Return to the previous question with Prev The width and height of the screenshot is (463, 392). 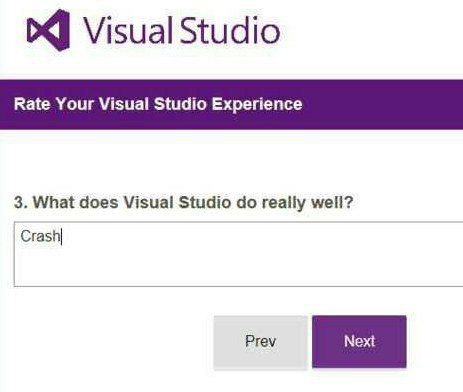[x=260, y=342]
